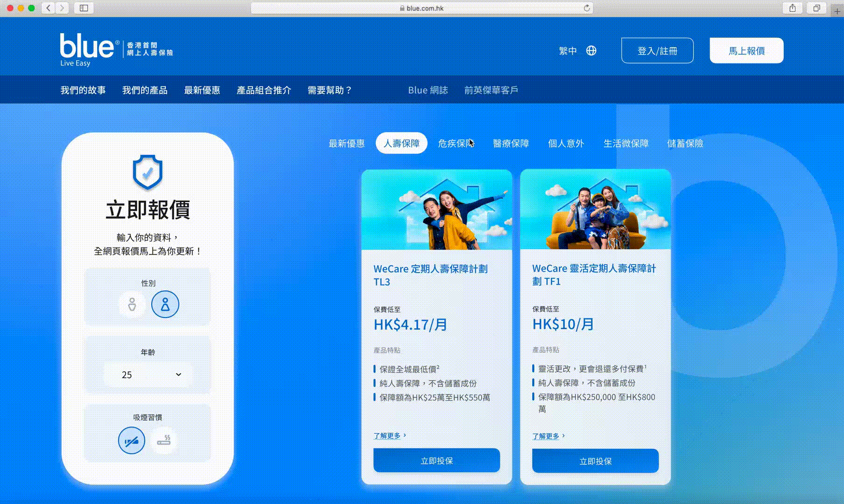Click 立即報價 heading
Screen dimensions: 844x504
(148, 210)
